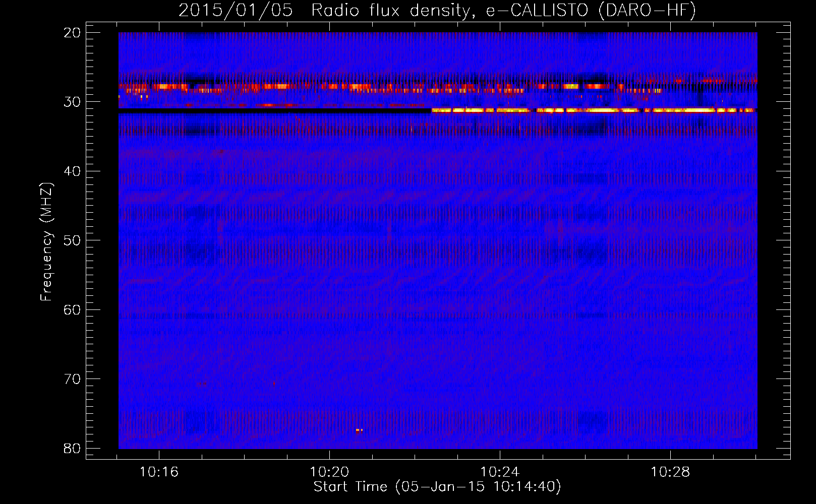Viewport: 816px width, 504px height.
Task: Click the frequency tick label '50'
Action: click(x=72, y=240)
